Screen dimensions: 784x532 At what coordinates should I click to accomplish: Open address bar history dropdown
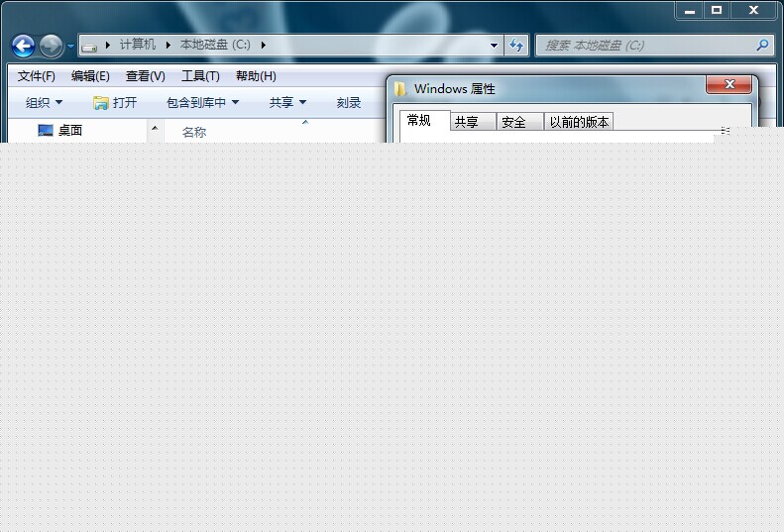click(494, 46)
